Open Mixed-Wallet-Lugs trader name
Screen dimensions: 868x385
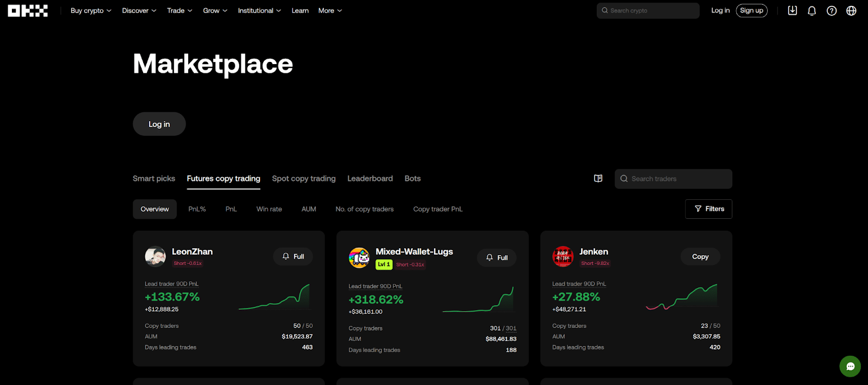(414, 251)
